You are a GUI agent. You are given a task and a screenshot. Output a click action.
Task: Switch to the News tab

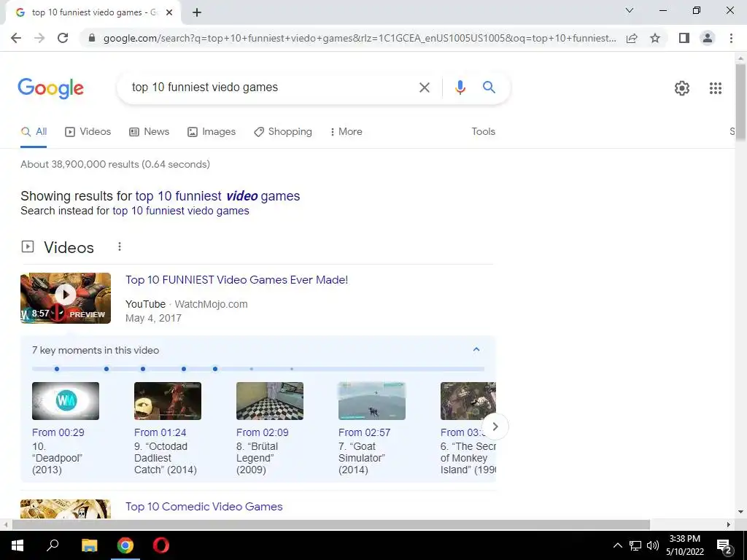149,132
